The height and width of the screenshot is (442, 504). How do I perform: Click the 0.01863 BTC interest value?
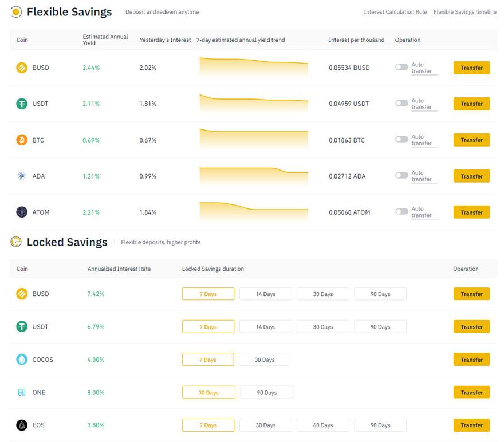(x=346, y=140)
